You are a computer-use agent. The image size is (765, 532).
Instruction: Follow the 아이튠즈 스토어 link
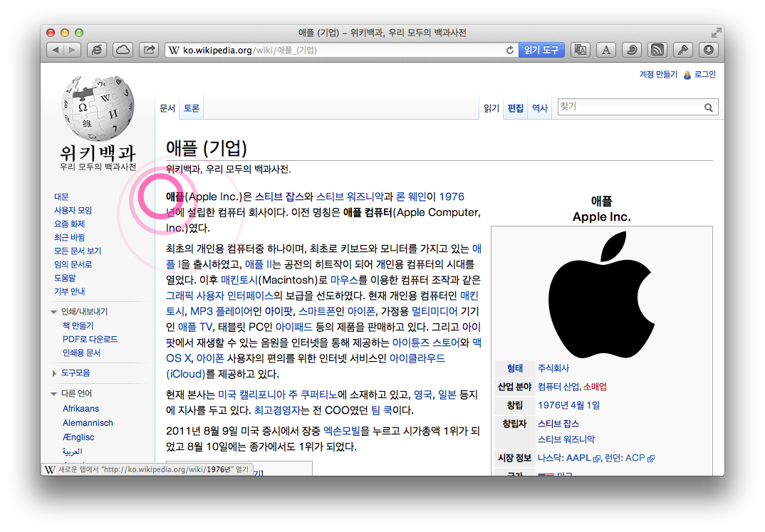426,343
